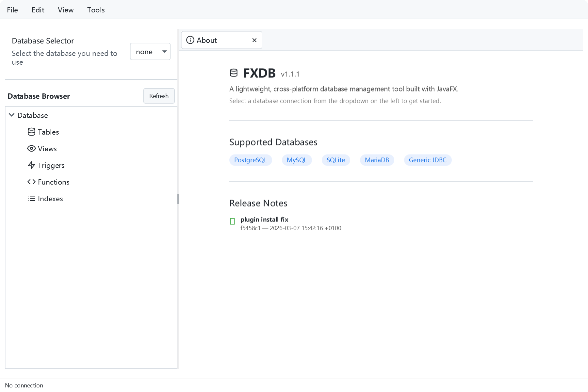Open the database selector dropdown

tap(150, 52)
